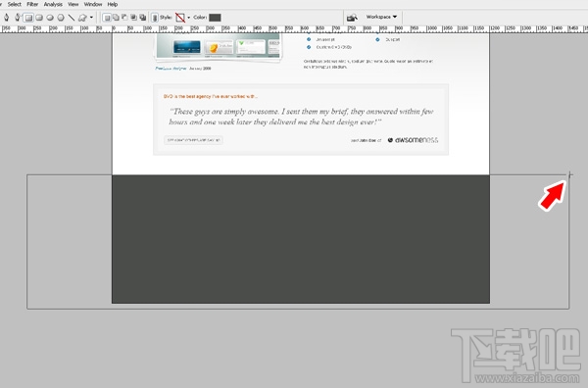The image size is (588, 388).
Task: Choose the Rectangle shape tool
Action: 28,18
